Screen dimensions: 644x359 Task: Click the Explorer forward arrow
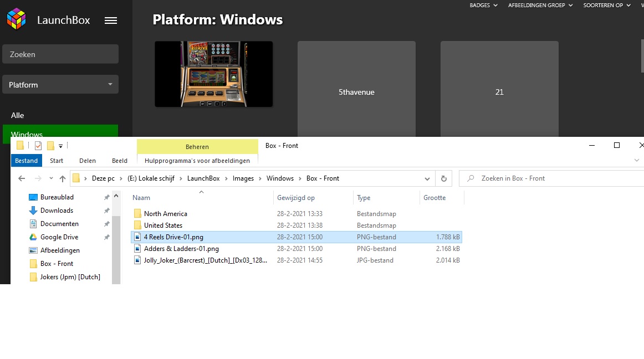point(38,178)
